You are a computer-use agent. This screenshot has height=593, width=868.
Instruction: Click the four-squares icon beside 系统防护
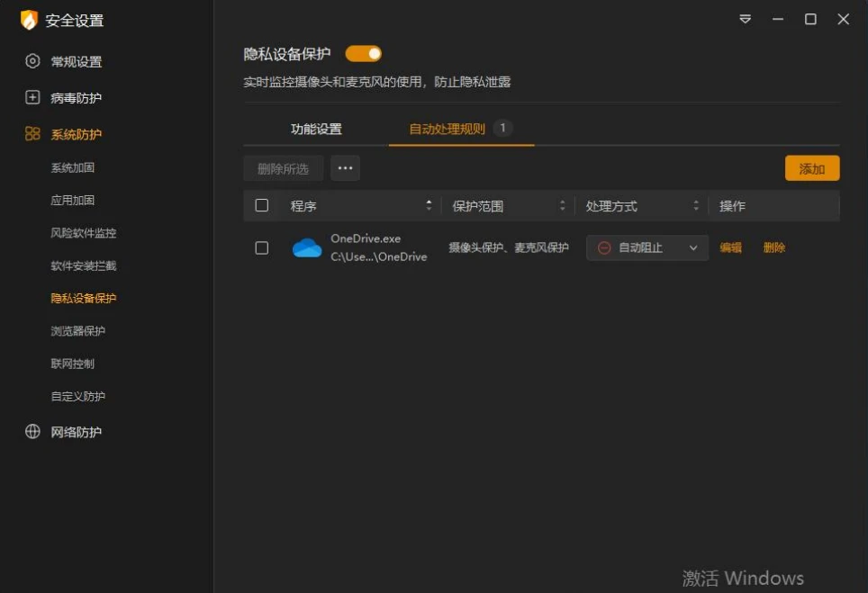(32, 133)
